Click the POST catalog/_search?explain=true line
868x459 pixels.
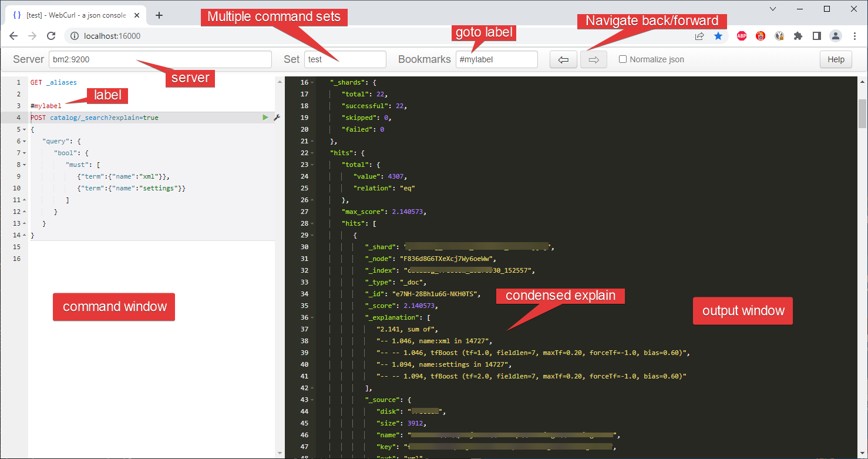(95, 118)
